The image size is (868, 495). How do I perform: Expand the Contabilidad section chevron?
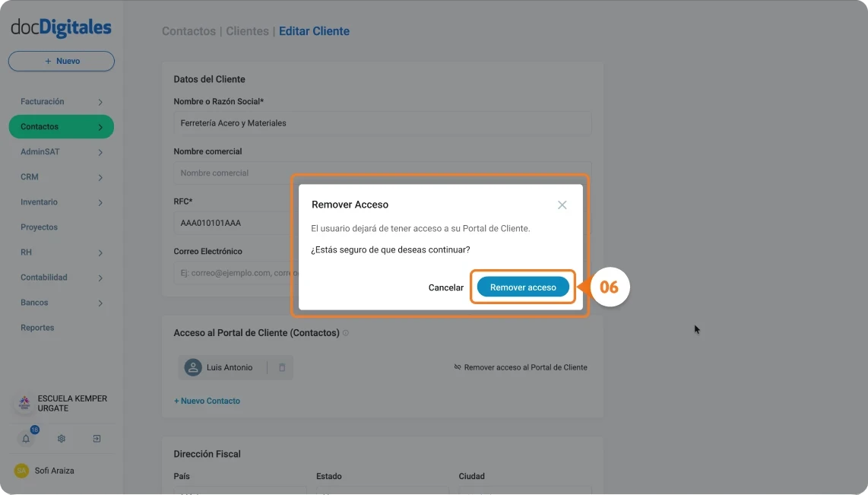(100, 278)
